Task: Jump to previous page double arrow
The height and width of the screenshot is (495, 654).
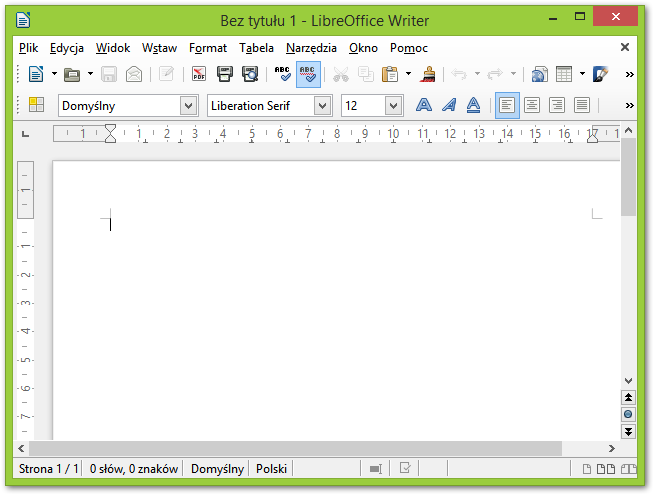Action: click(628, 397)
